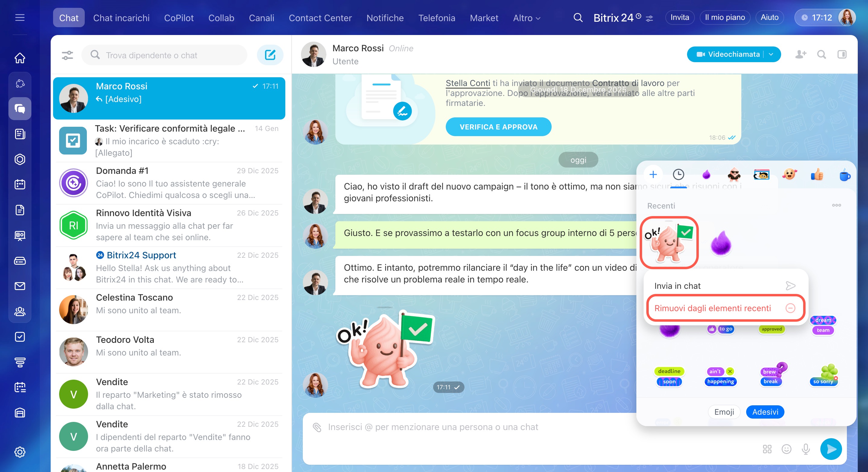Click the microphone voice message icon

[806, 449]
